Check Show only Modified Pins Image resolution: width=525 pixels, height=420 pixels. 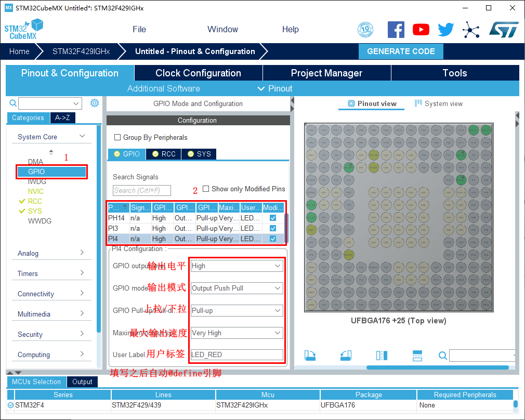pyautogui.click(x=206, y=189)
